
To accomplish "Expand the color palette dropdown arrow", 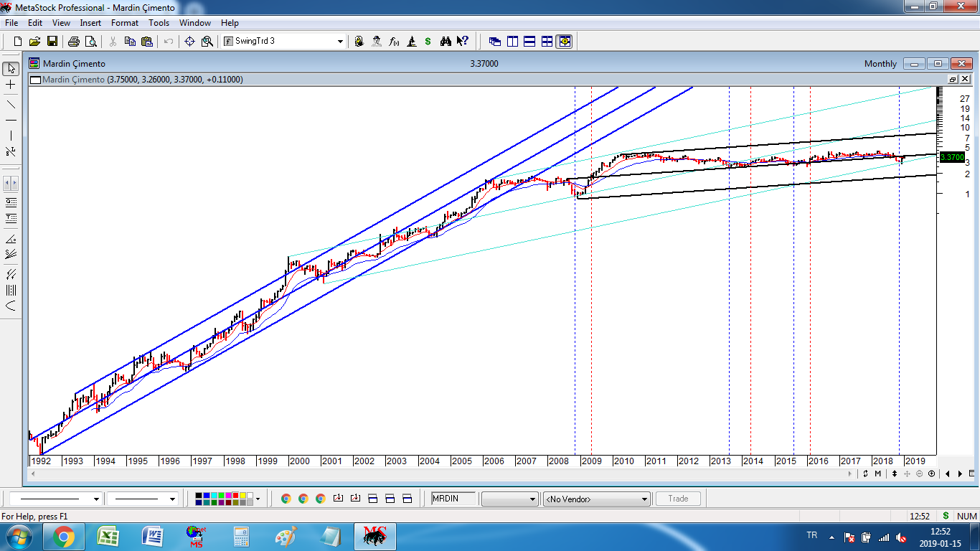I will [x=258, y=499].
